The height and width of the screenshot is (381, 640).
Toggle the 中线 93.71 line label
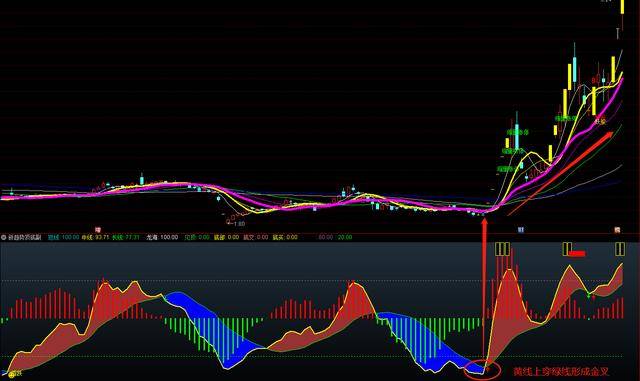[96, 237]
